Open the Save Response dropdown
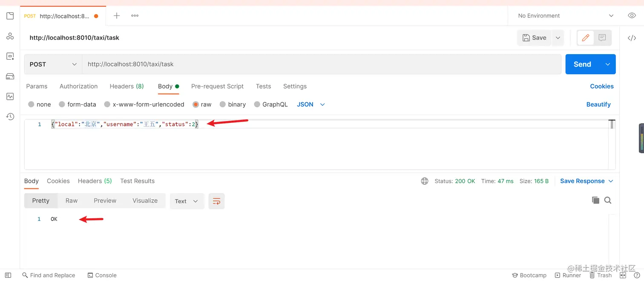Image resolution: width=644 pixels, height=281 pixels. coord(586,181)
